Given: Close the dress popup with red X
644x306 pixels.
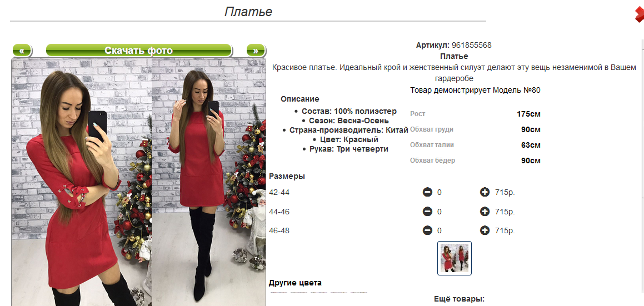Looking at the screenshot, I should (x=640, y=15).
